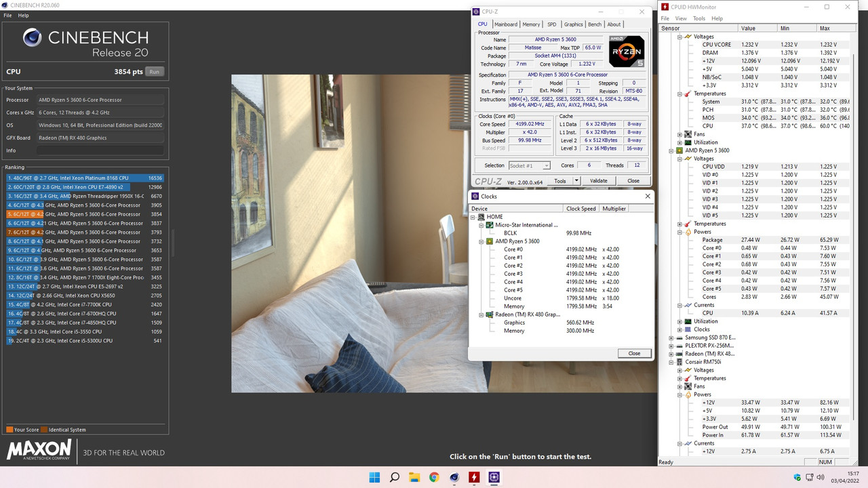Click the Clocks node icon in HWMonitor tree

coord(688,329)
